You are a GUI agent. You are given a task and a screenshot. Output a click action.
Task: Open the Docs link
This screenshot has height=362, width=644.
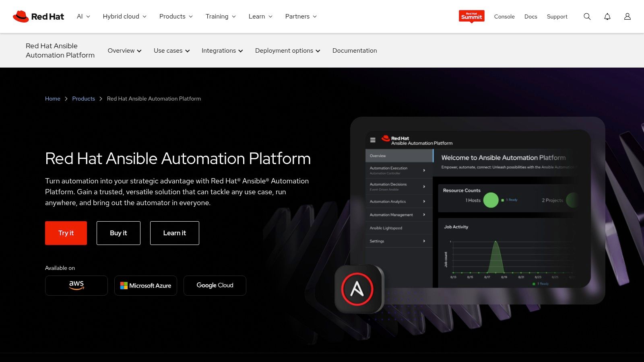click(530, 16)
